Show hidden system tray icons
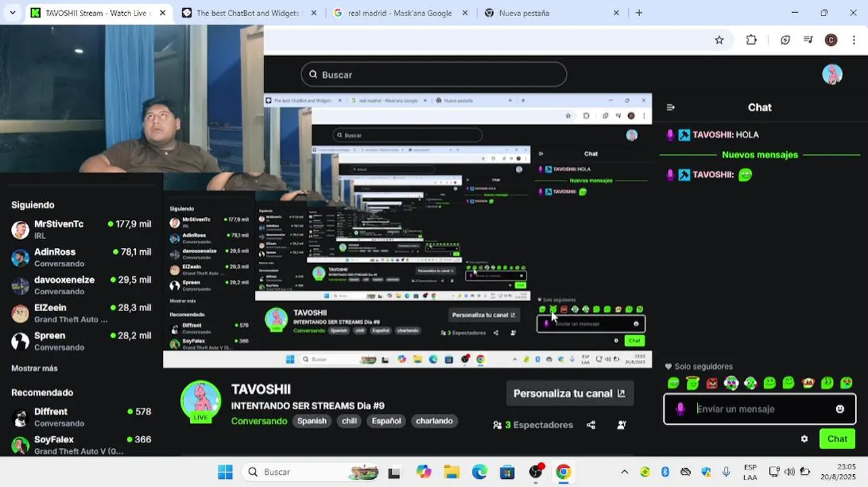The height and width of the screenshot is (487, 868). [624, 472]
